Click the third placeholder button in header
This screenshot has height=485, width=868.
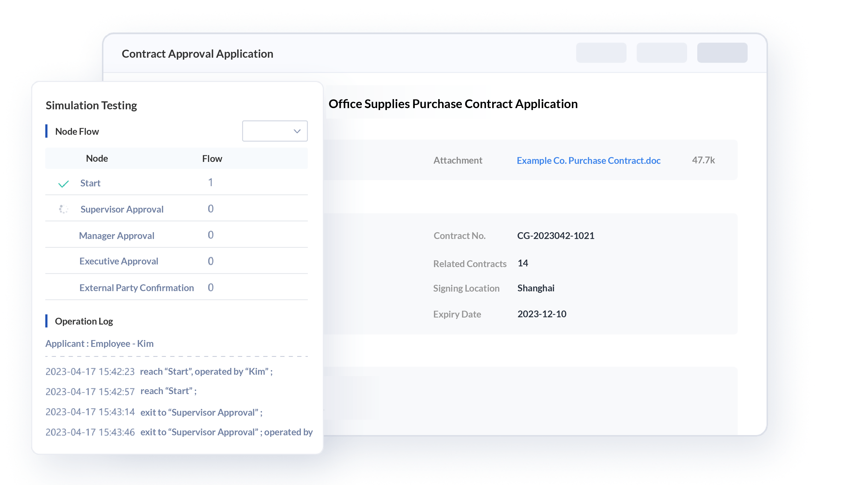pos(722,53)
